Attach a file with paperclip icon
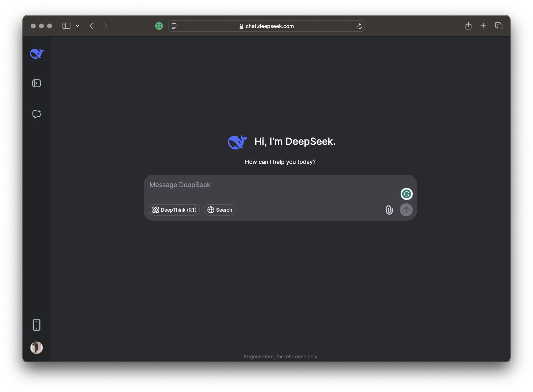The image size is (533, 392). (389, 210)
